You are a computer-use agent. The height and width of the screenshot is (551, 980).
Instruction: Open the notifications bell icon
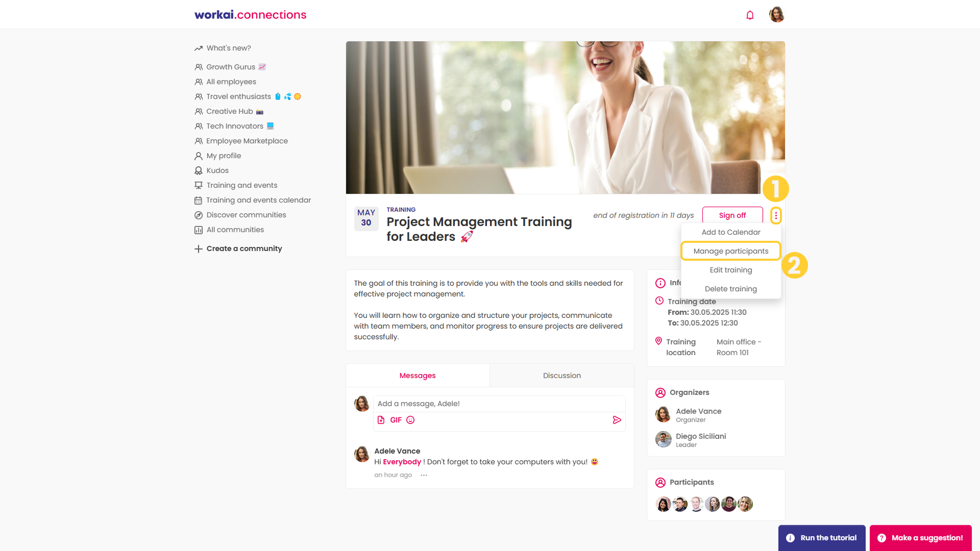750,15
